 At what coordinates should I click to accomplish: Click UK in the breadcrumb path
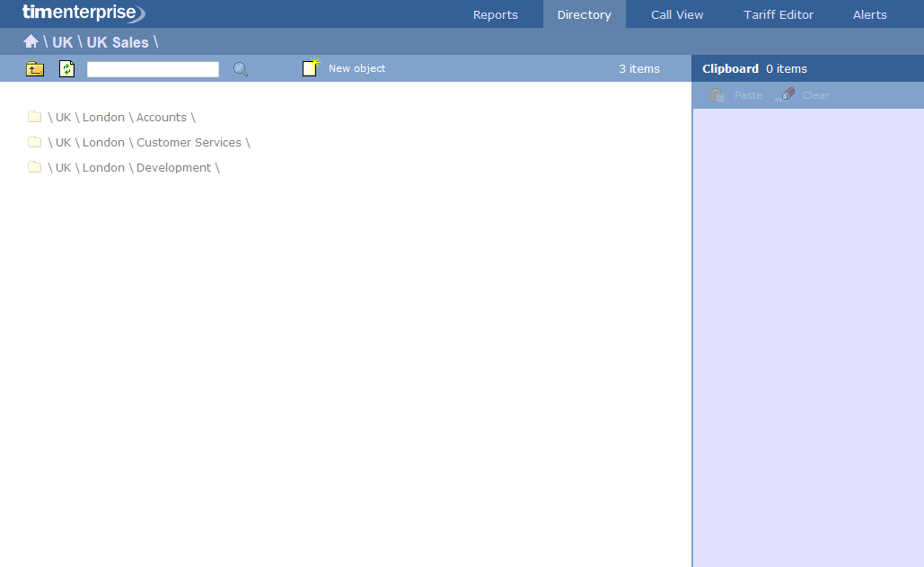pos(62,42)
